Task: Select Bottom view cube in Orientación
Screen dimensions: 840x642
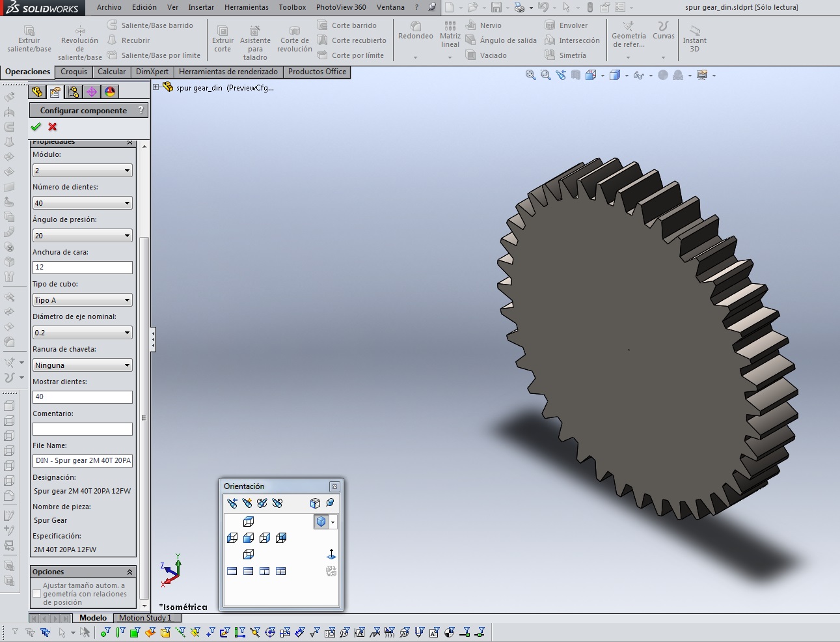Action: pyautogui.click(x=249, y=554)
